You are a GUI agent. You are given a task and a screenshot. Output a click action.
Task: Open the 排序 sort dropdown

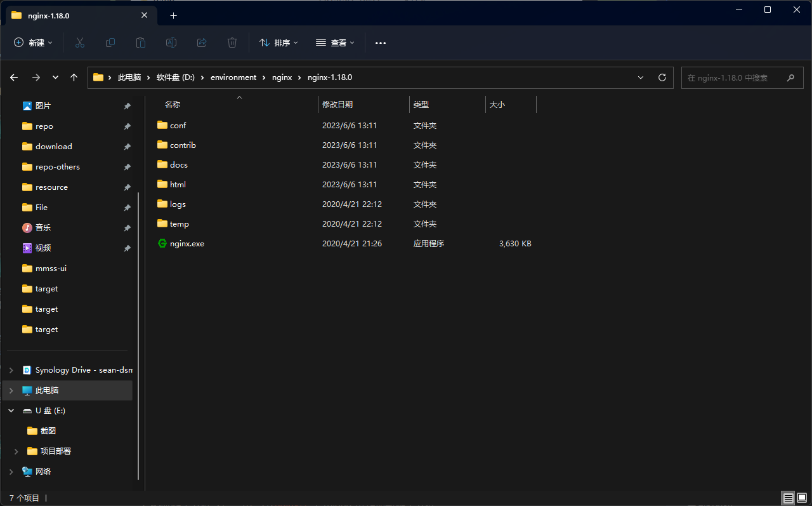coord(278,43)
